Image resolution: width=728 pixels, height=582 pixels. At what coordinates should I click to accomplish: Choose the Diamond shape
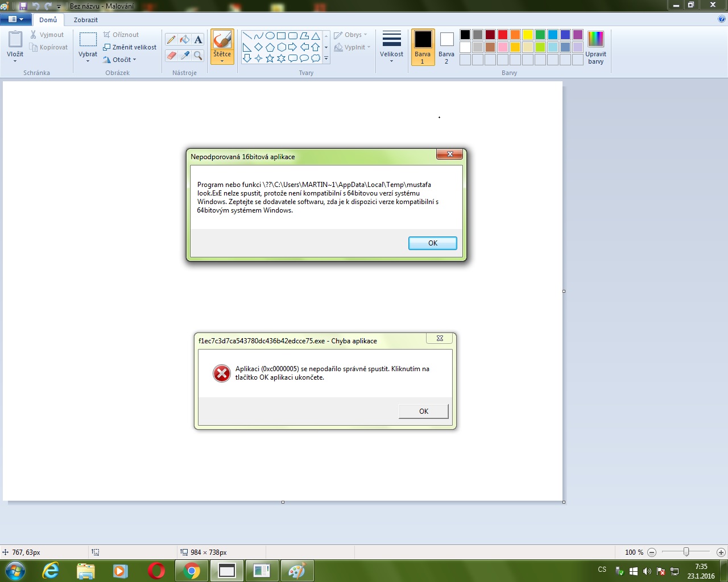coord(259,47)
